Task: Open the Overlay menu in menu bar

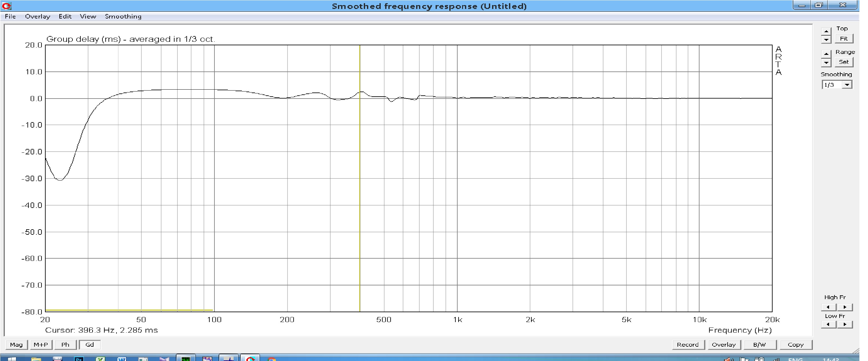Action: 37,17
